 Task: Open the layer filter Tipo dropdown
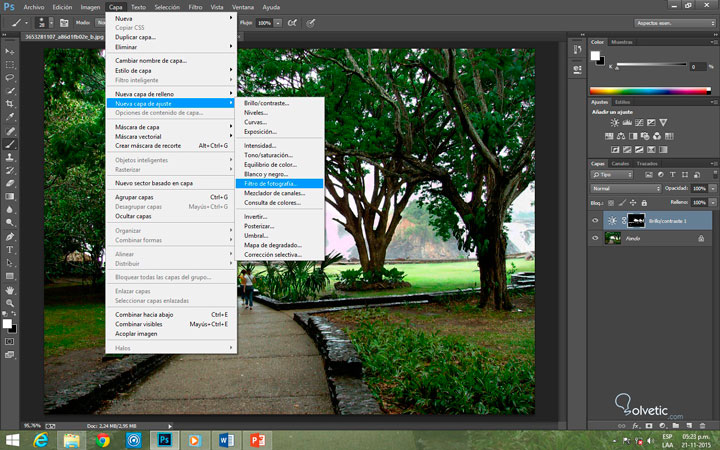pyautogui.click(x=612, y=174)
